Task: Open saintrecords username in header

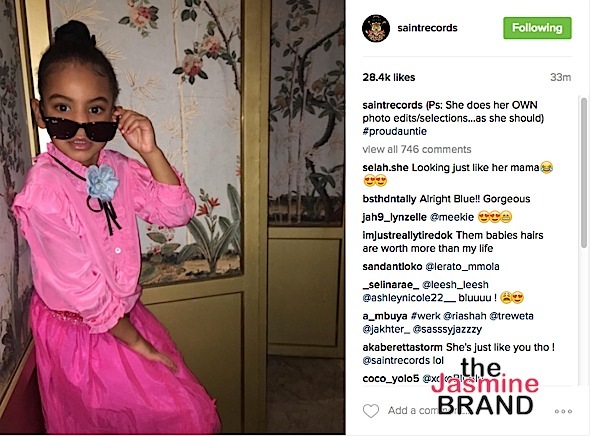Action: pos(427,28)
